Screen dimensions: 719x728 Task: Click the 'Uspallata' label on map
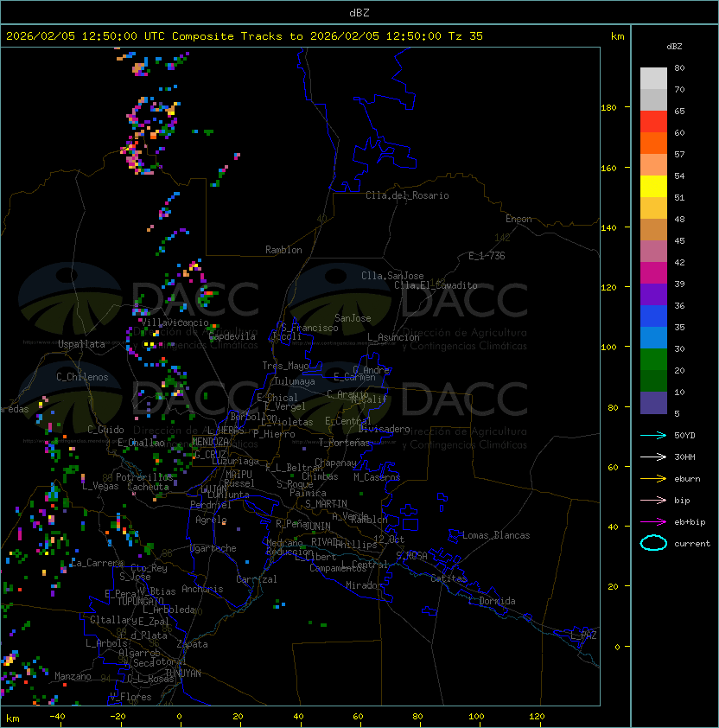[x=81, y=344]
